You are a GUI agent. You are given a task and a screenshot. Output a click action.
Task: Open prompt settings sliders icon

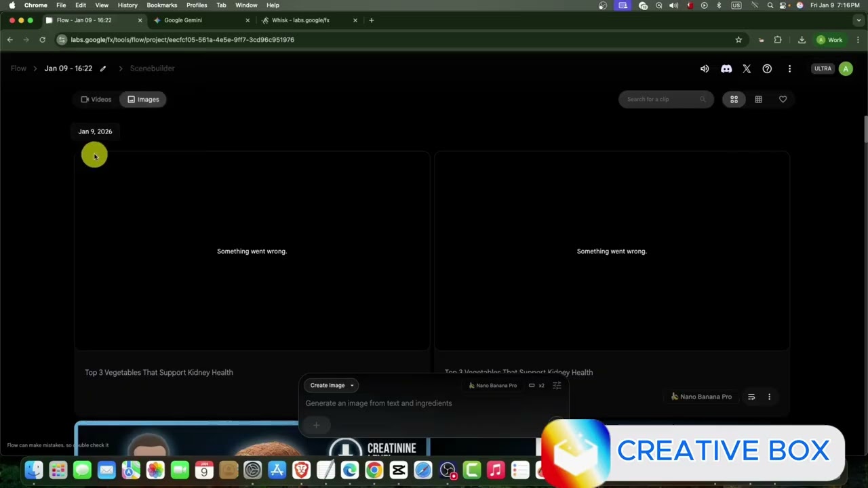(x=557, y=386)
